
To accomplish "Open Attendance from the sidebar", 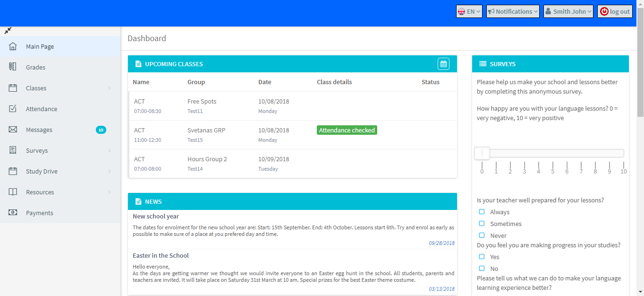I will [13, 108].
